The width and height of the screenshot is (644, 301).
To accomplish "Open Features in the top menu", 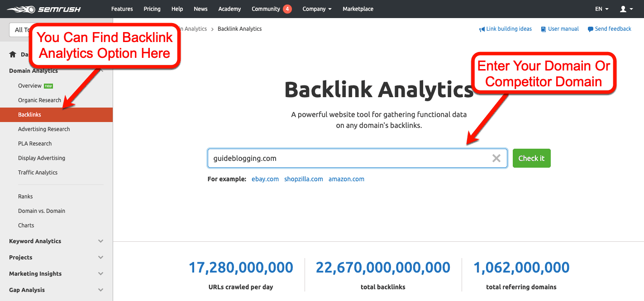I will click(x=122, y=9).
